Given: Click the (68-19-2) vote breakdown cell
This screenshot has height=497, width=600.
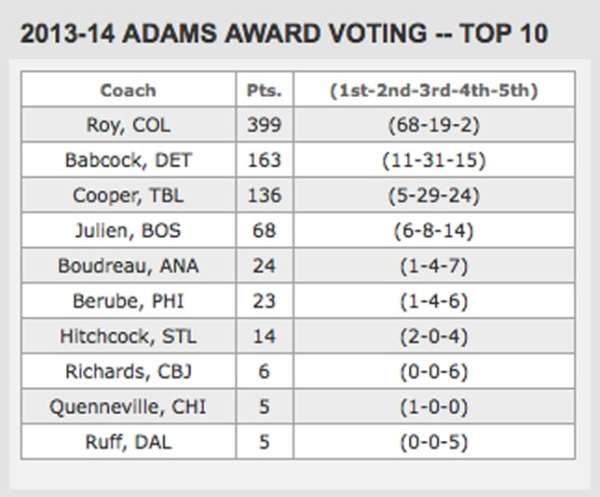Looking at the screenshot, I should (x=433, y=125).
